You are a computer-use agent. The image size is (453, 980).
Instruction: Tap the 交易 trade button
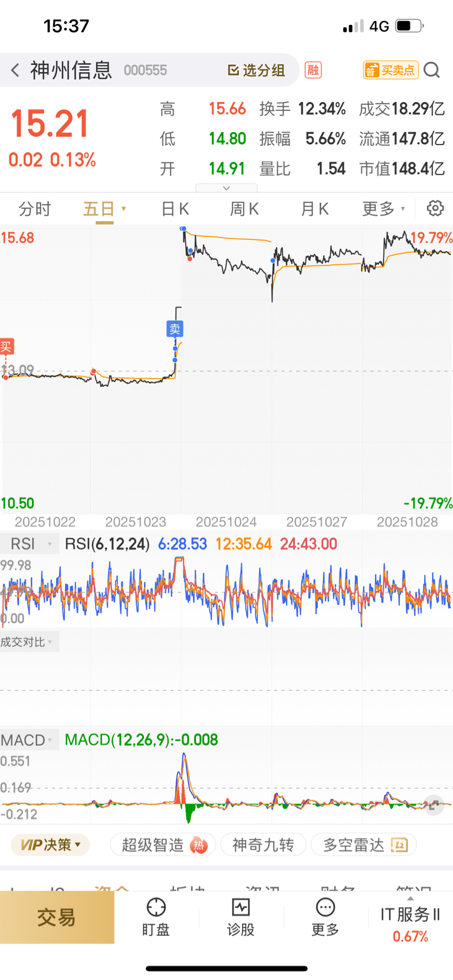point(57,917)
